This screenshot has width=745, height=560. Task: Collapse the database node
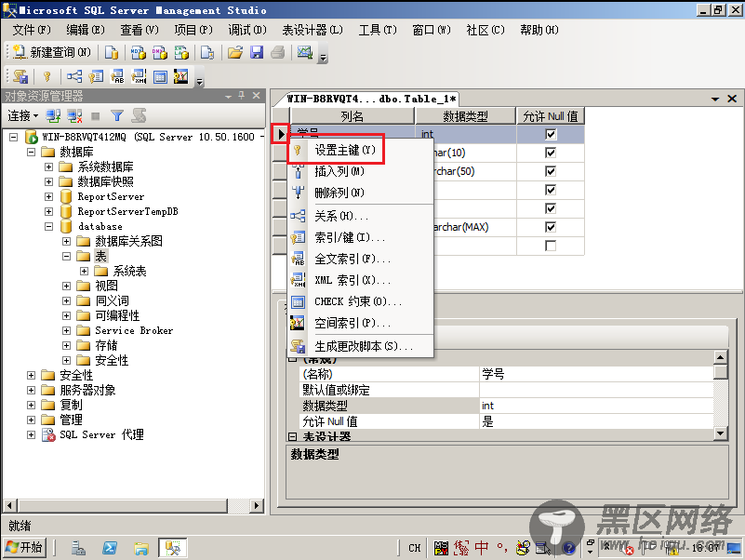[x=48, y=226]
